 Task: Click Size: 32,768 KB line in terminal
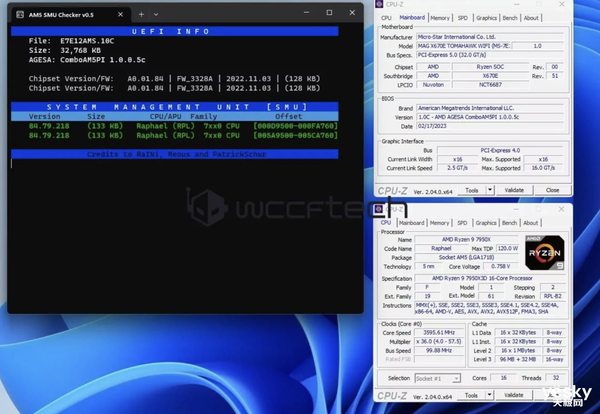click(65, 51)
